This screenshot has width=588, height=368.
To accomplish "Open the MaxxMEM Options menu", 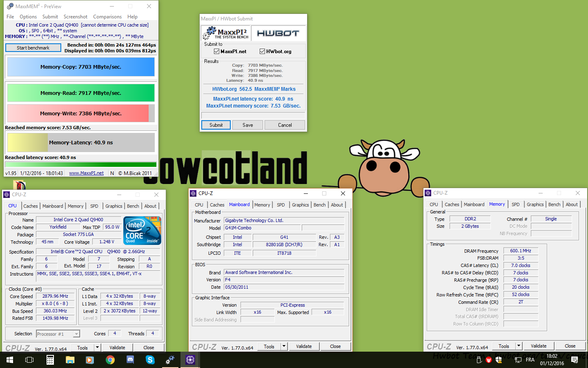I will 28,17.
